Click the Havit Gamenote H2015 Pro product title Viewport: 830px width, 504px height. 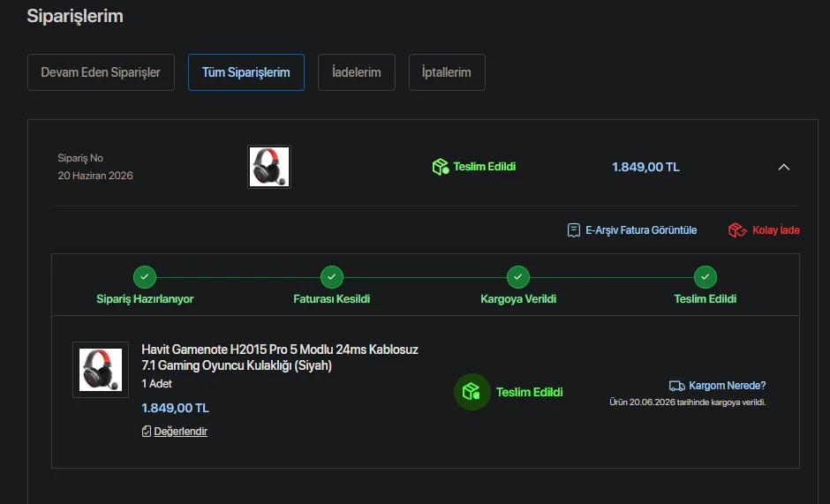tap(280, 357)
